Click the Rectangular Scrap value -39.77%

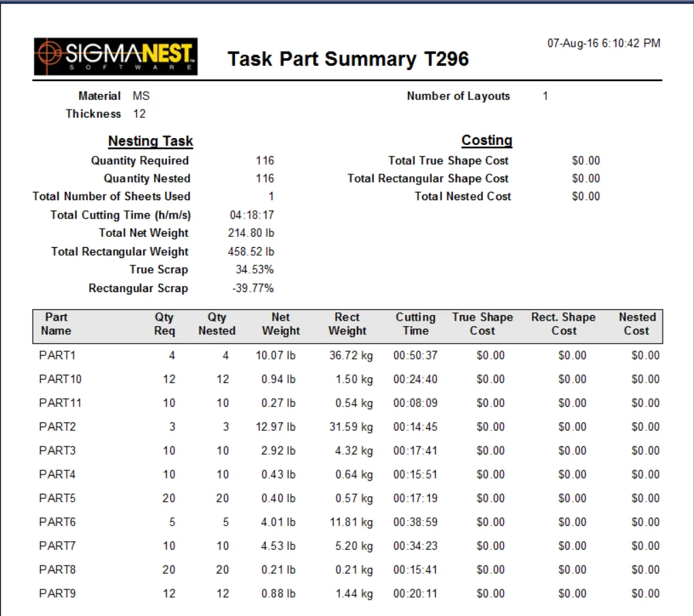[x=253, y=289]
